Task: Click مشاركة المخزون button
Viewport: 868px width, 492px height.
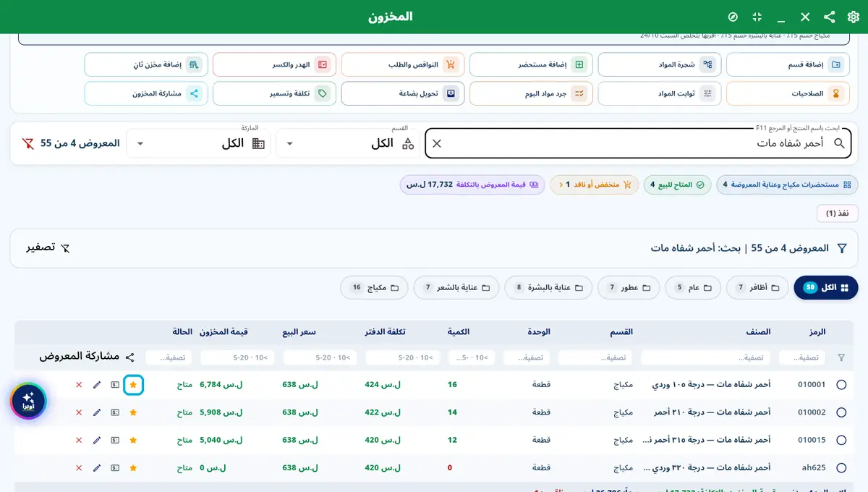Action: (x=146, y=93)
